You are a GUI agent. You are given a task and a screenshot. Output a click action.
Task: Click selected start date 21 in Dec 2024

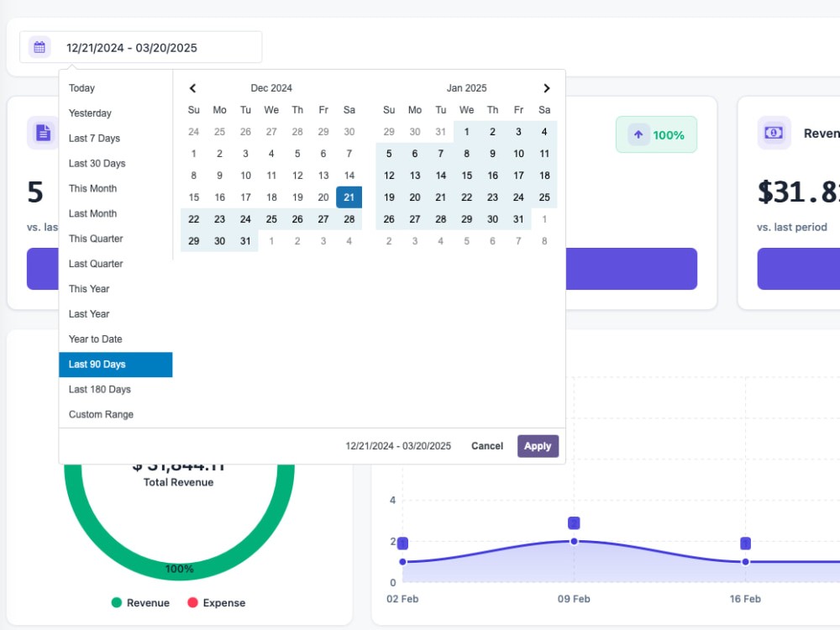point(349,197)
